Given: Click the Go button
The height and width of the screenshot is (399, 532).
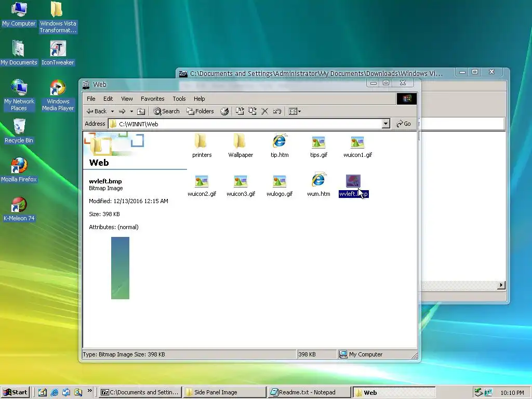Looking at the screenshot, I should (404, 124).
